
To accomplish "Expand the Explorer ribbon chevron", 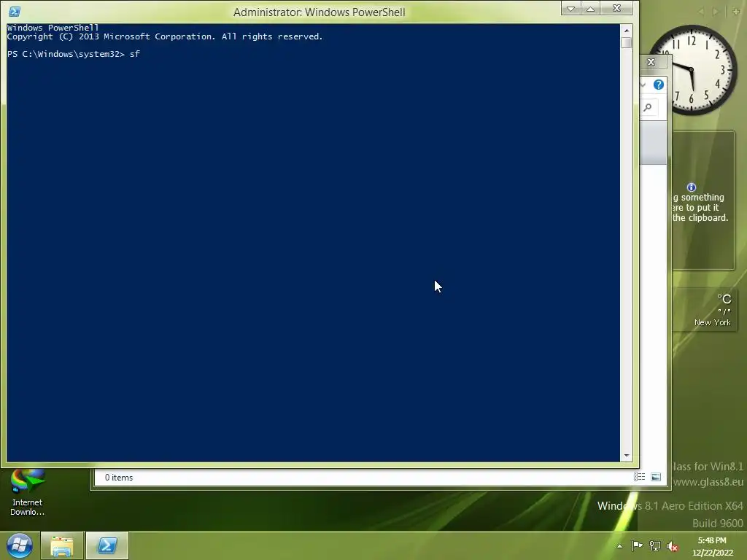I will (x=643, y=85).
